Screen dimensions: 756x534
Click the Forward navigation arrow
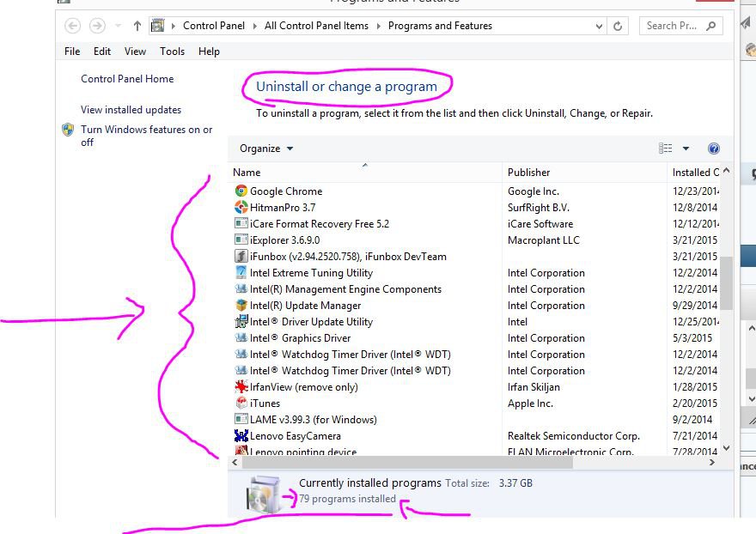click(x=97, y=26)
